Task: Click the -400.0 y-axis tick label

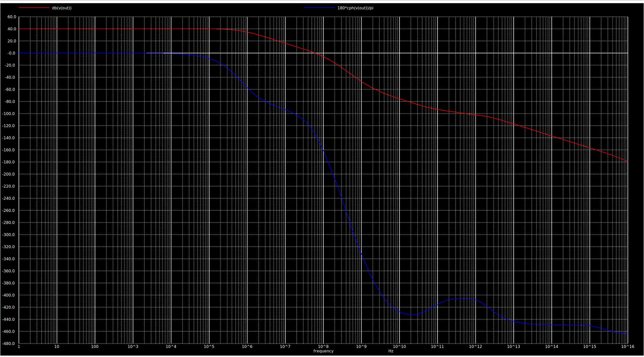Action: click(x=9, y=295)
